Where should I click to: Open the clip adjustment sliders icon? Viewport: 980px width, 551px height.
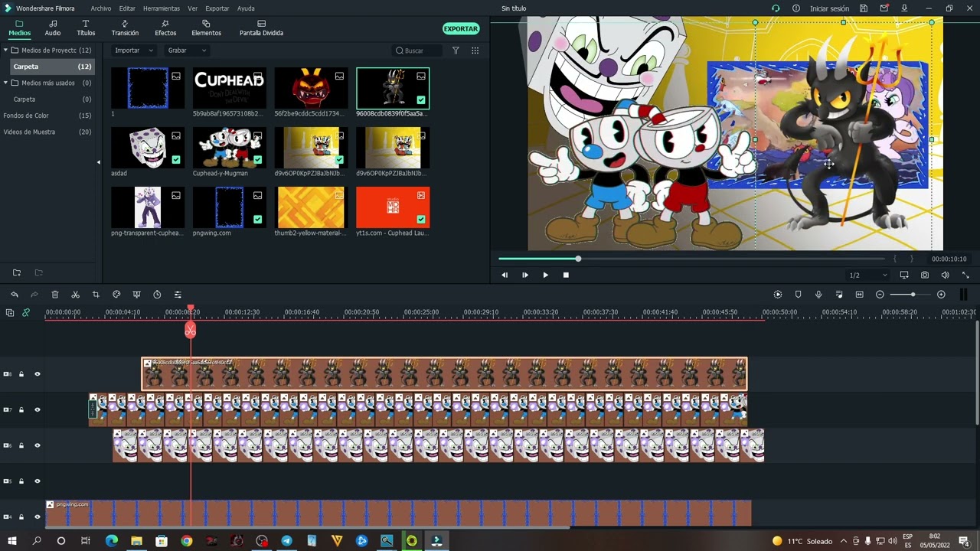point(178,295)
